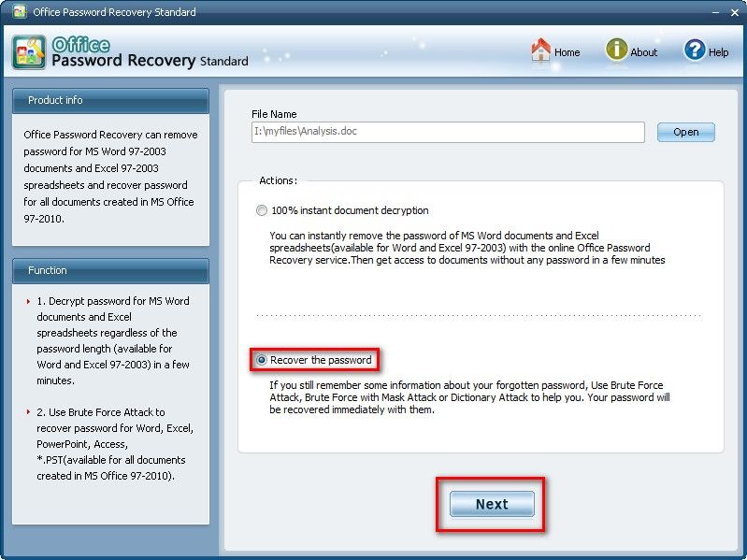Open the Home text label in header

pyautogui.click(x=567, y=52)
